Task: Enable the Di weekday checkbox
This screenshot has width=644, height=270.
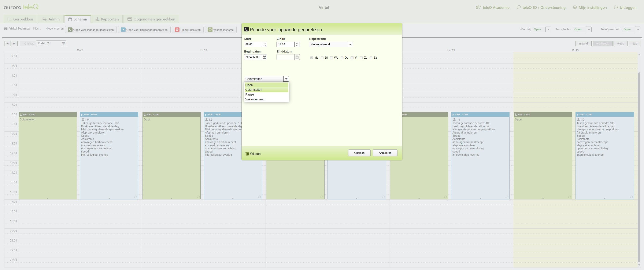Action: [322, 58]
